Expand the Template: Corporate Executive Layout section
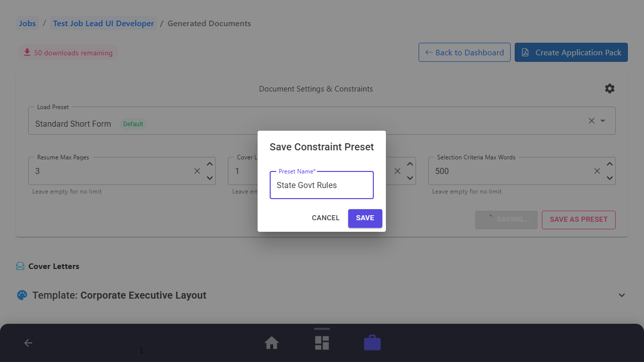The image size is (644, 362). pos(622,295)
